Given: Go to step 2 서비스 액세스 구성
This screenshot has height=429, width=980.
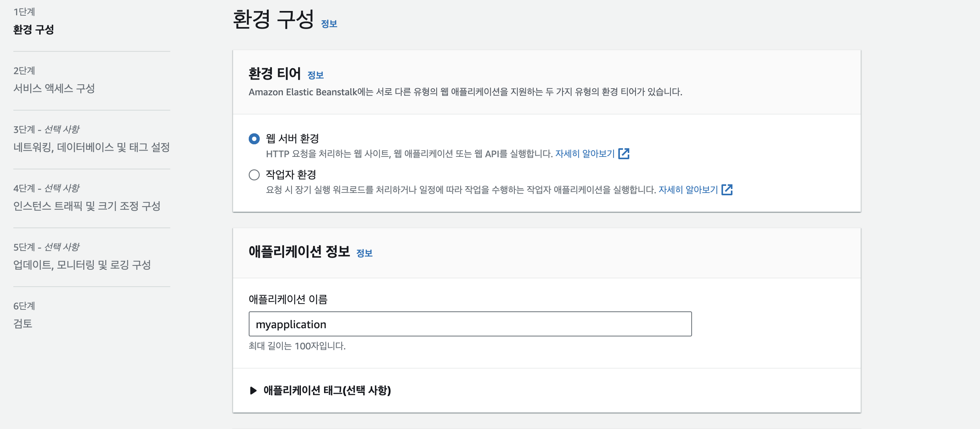Looking at the screenshot, I should click(x=54, y=89).
